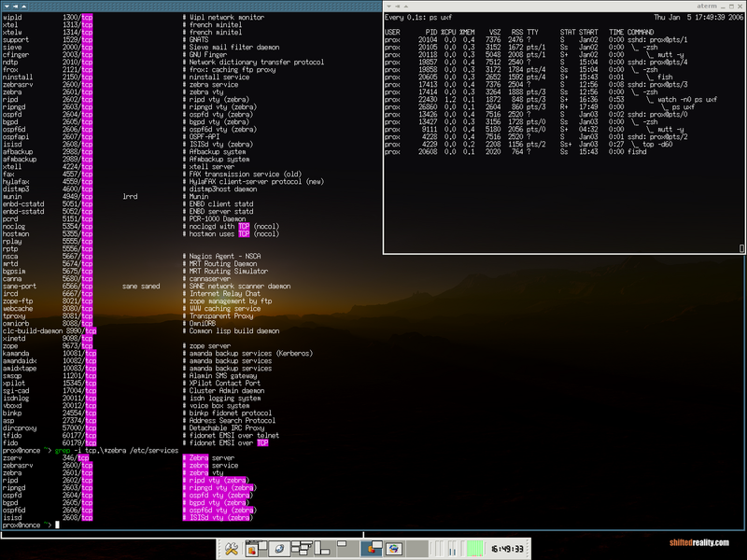Image resolution: width=747 pixels, height=560 pixels.
Task: Open the down-arrow window menu of the left terminal
Action: coord(7,7)
